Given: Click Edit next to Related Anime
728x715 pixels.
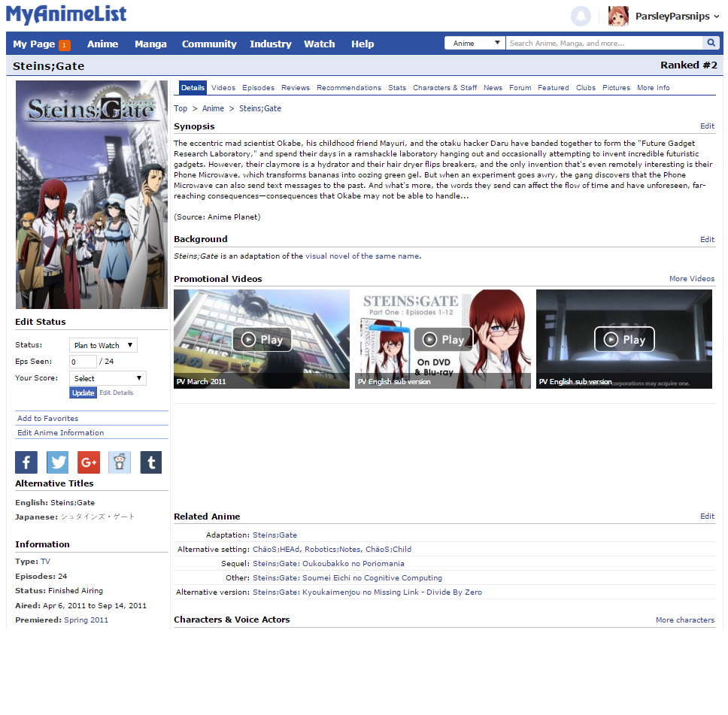Looking at the screenshot, I should click(707, 517).
